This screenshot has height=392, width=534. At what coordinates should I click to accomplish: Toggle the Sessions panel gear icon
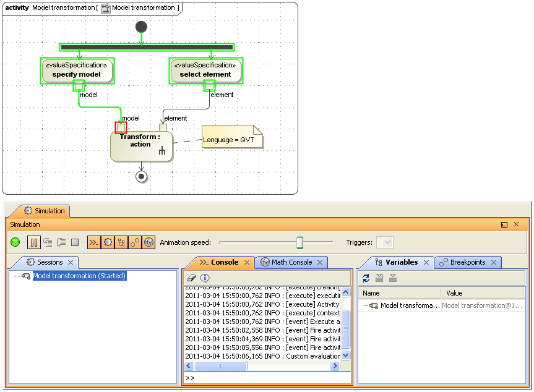(x=108, y=242)
